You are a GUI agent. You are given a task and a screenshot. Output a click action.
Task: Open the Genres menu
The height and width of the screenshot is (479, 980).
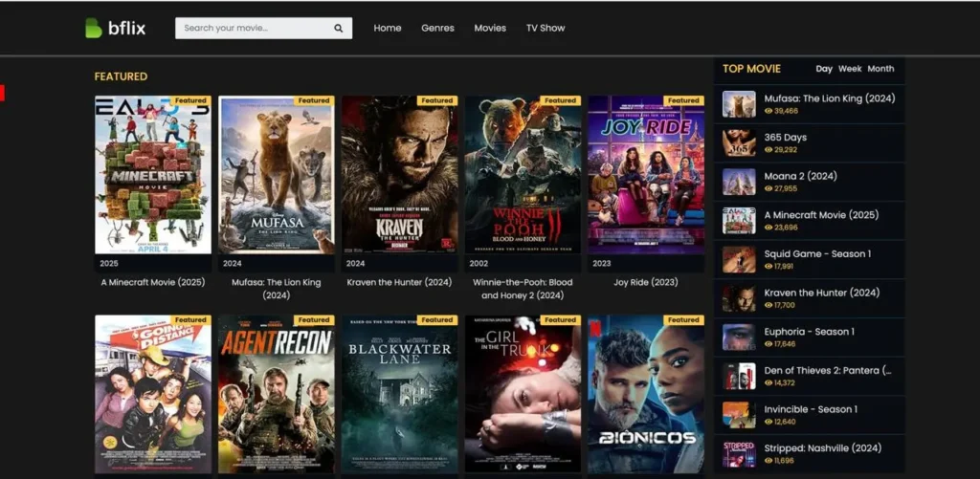(x=437, y=28)
